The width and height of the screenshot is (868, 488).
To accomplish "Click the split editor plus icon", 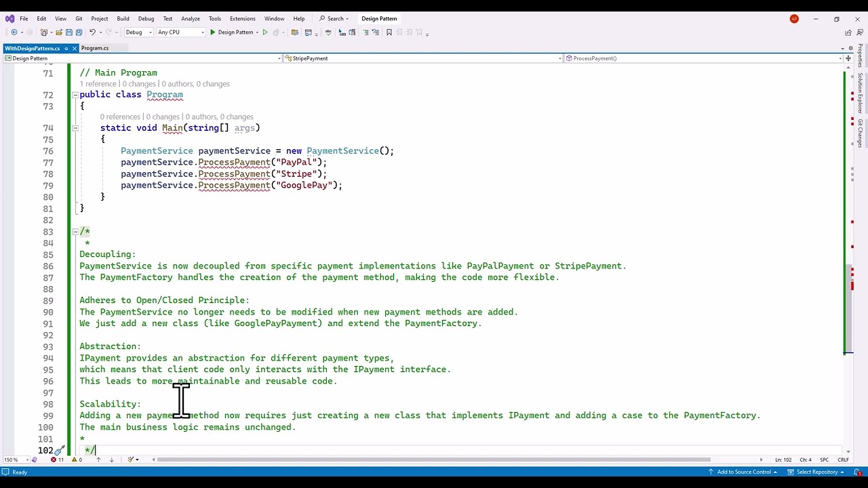I will (848, 58).
